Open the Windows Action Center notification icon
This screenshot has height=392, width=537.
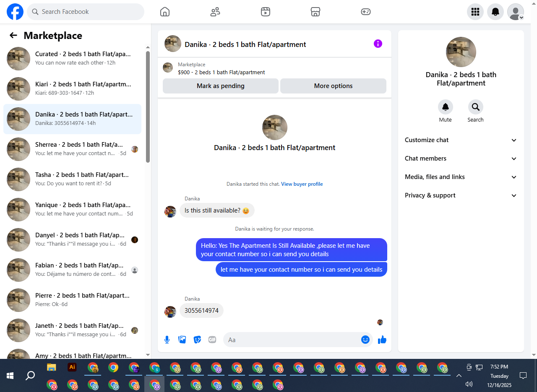pyautogui.click(x=523, y=375)
